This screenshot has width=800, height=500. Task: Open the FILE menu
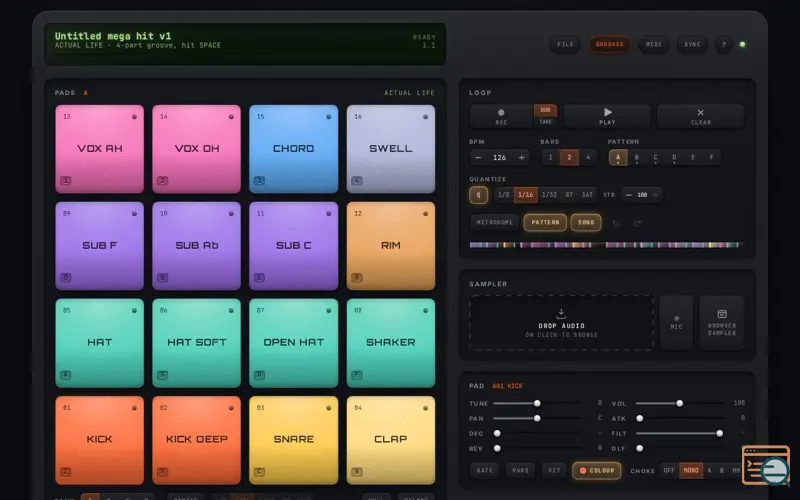tap(565, 44)
